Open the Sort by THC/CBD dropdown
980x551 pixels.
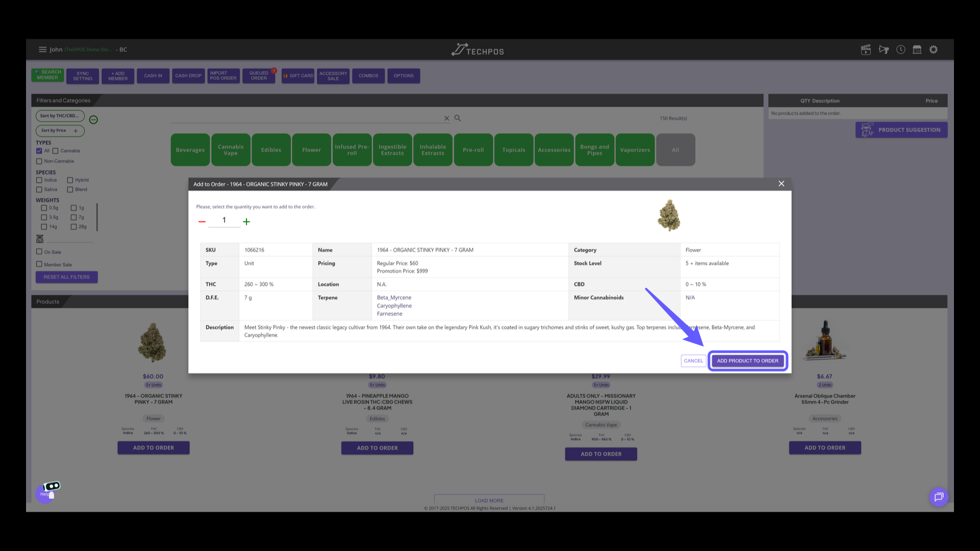click(x=60, y=116)
